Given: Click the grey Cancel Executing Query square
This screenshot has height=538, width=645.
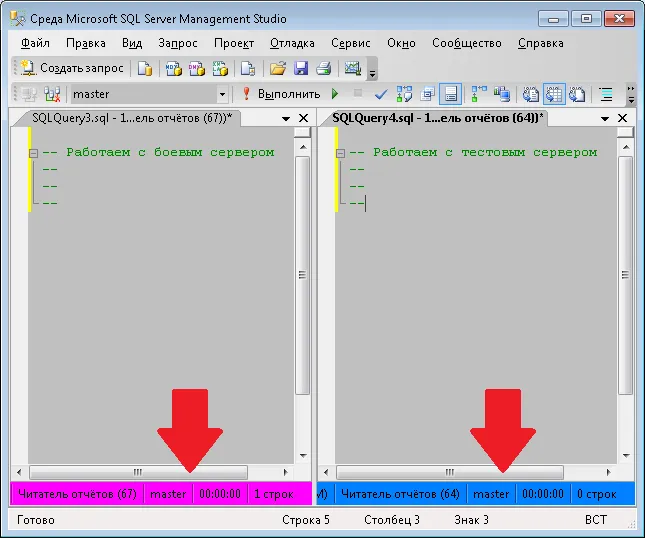Looking at the screenshot, I should 358,93.
